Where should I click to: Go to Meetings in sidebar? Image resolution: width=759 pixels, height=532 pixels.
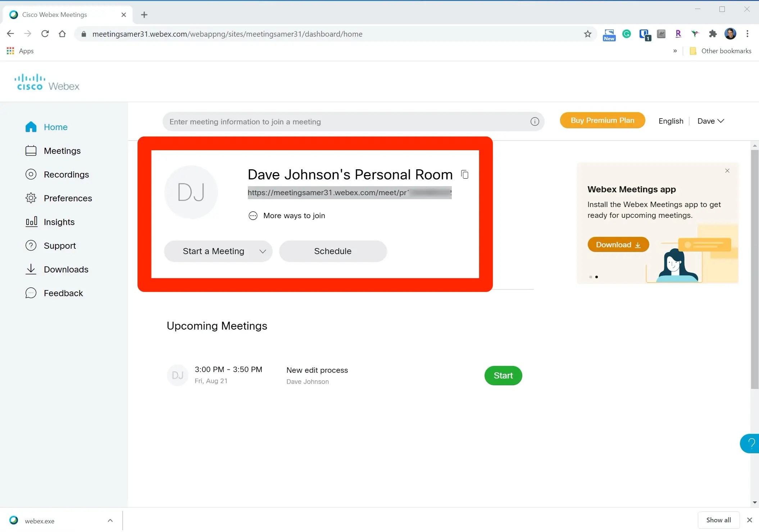62,151
